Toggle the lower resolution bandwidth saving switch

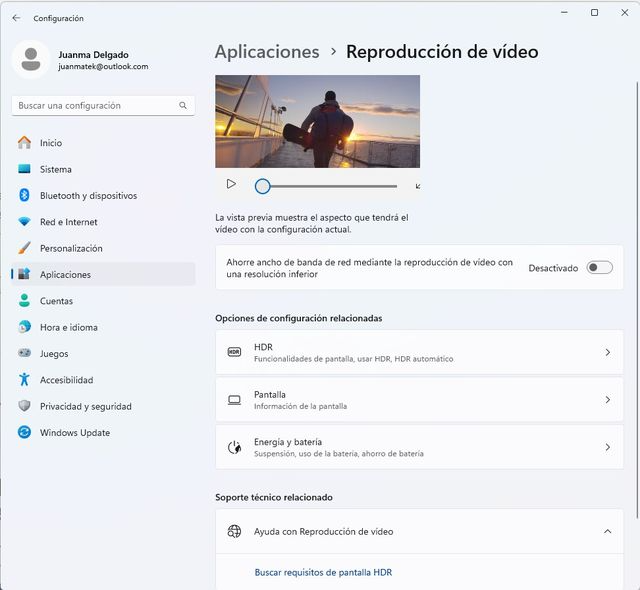tap(599, 268)
